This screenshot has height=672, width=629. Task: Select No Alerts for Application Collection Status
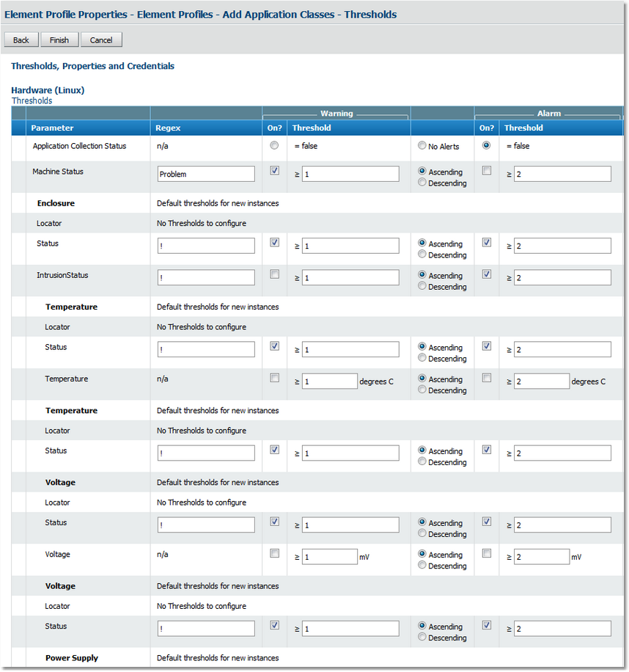coord(423,145)
